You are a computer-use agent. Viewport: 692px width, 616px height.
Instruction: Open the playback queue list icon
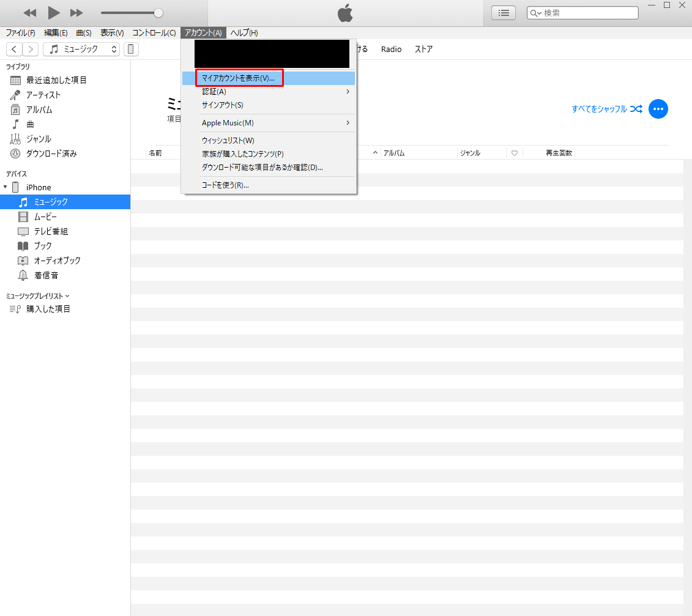click(503, 12)
